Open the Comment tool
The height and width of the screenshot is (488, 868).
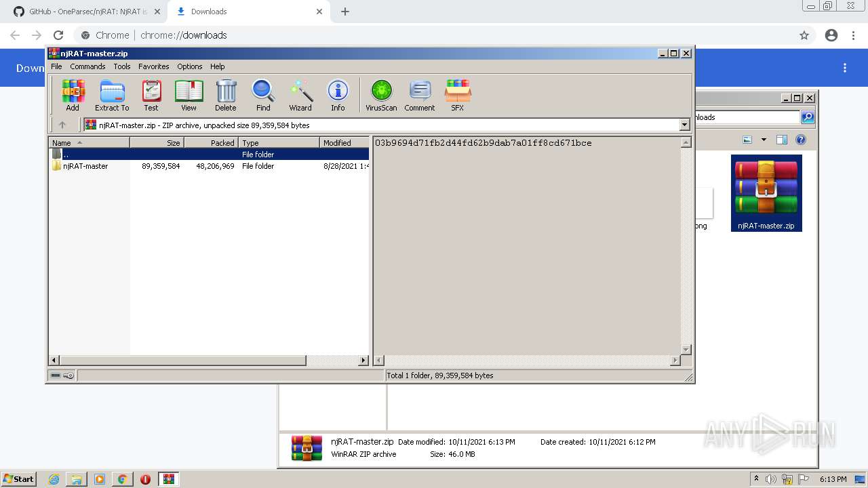pos(420,95)
